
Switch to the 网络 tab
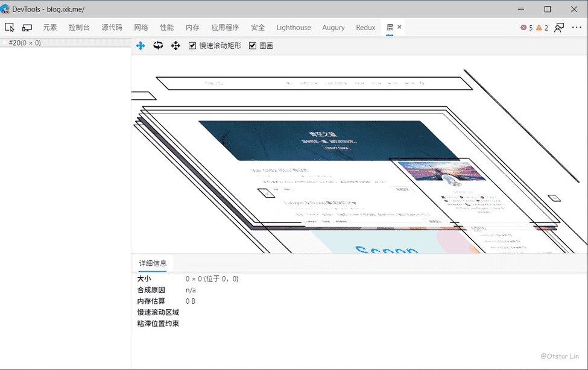(141, 28)
